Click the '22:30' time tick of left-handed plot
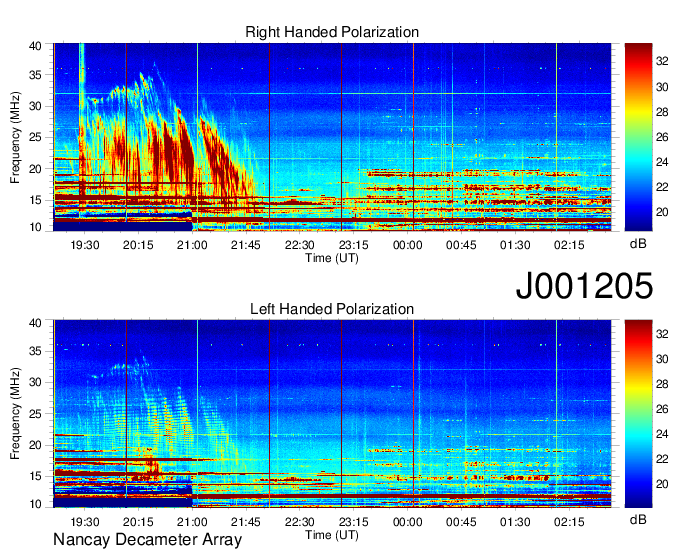 [x=300, y=522]
